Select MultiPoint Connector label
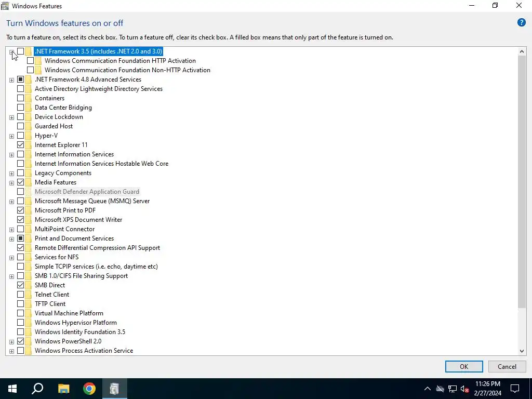Viewport: 532px width, 399px height. click(x=64, y=229)
